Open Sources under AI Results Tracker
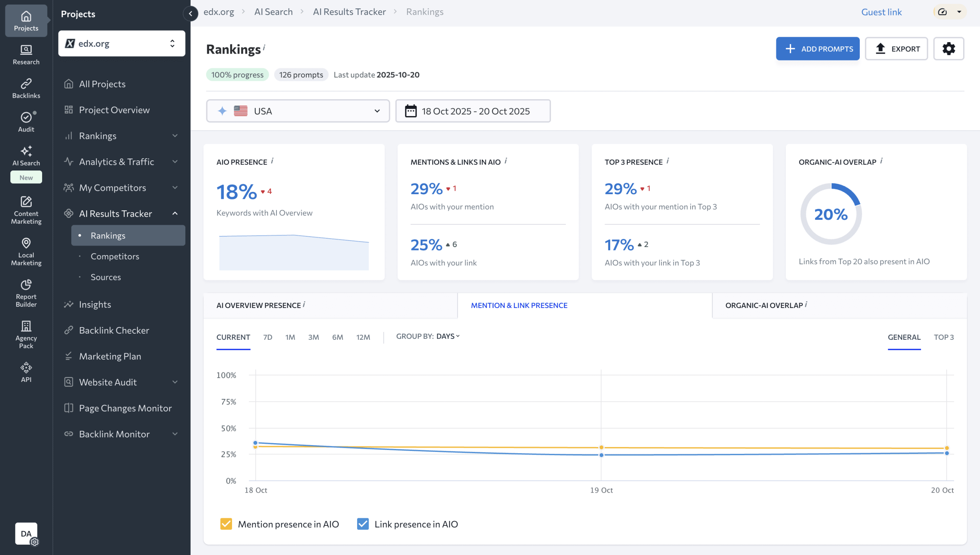This screenshot has height=555, width=980. click(106, 277)
